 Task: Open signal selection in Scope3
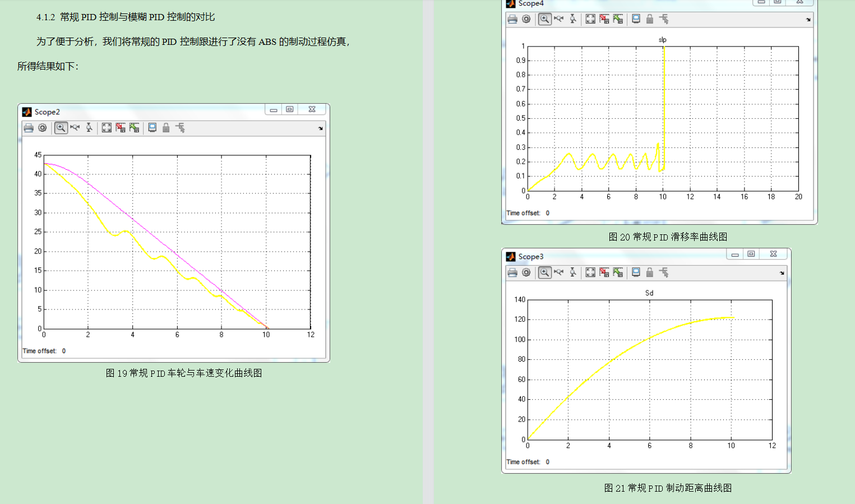pyautogui.click(x=664, y=272)
